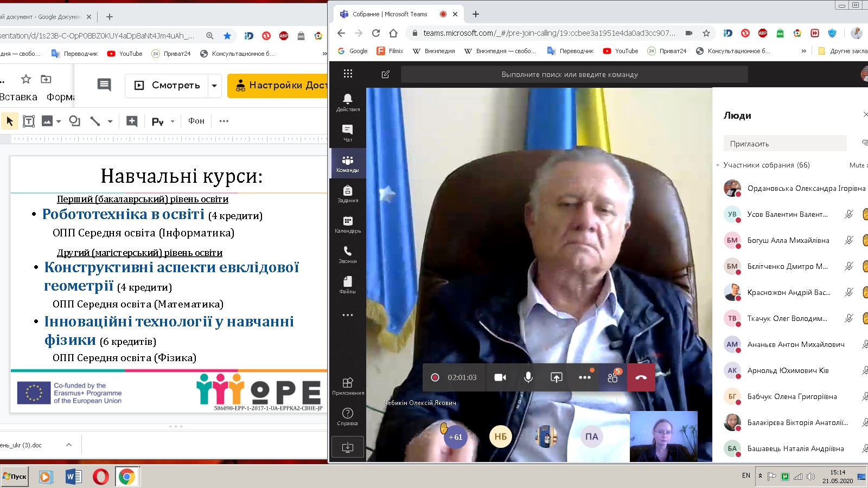Star the presentation in Google Slides
The width and height of the screenshot is (868, 488).
(x=25, y=79)
